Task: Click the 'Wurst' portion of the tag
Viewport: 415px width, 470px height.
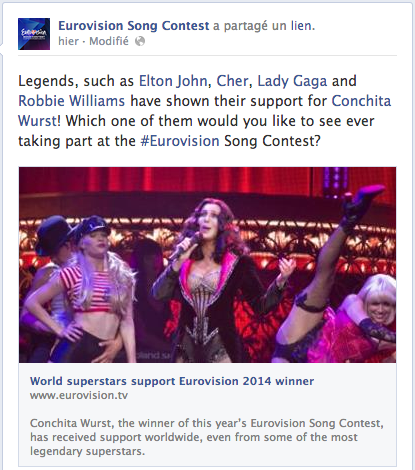Action: (37, 121)
